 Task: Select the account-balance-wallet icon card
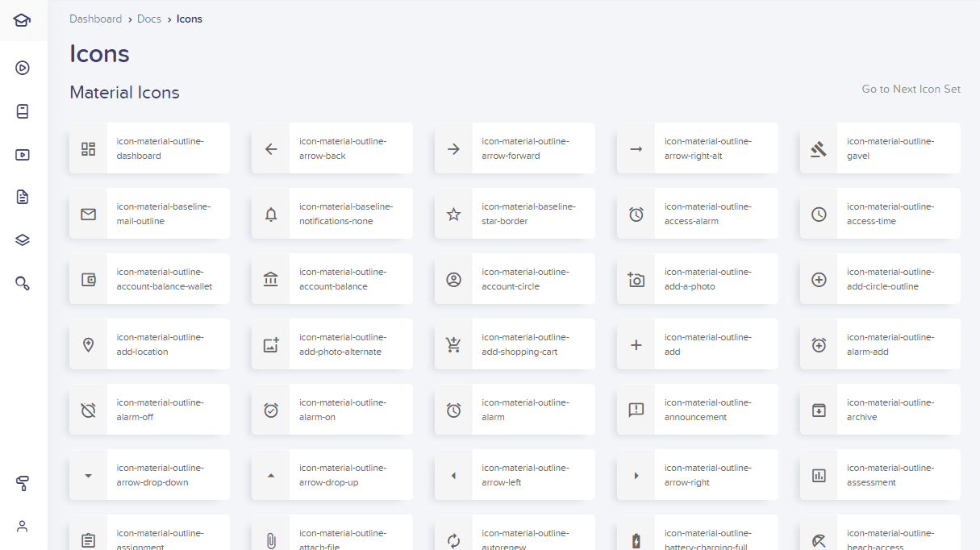pos(149,279)
